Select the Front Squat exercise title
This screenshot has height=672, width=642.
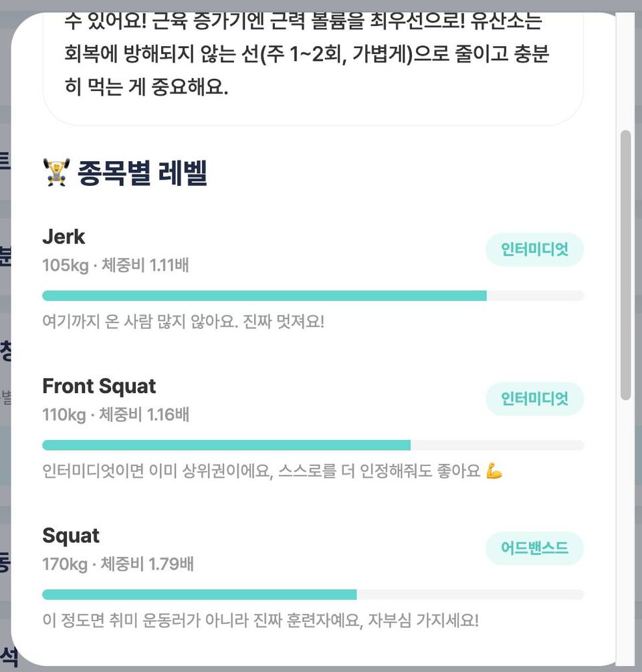(x=99, y=386)
